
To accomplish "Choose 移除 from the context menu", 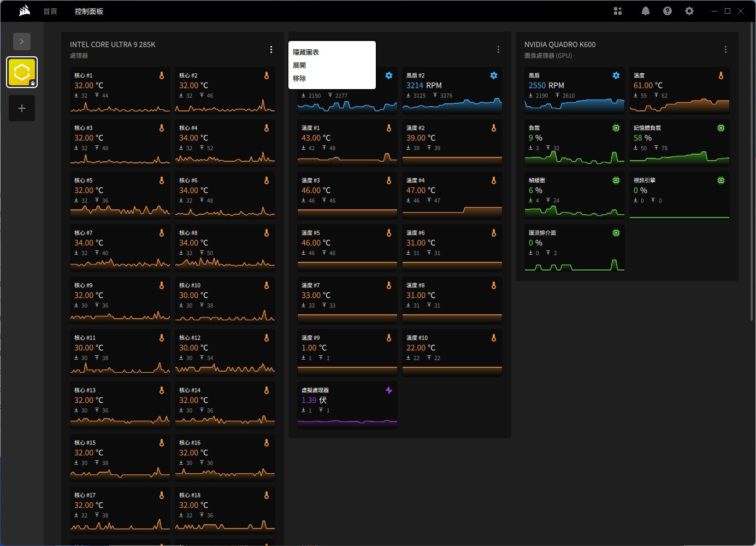I will coord(299,78).
